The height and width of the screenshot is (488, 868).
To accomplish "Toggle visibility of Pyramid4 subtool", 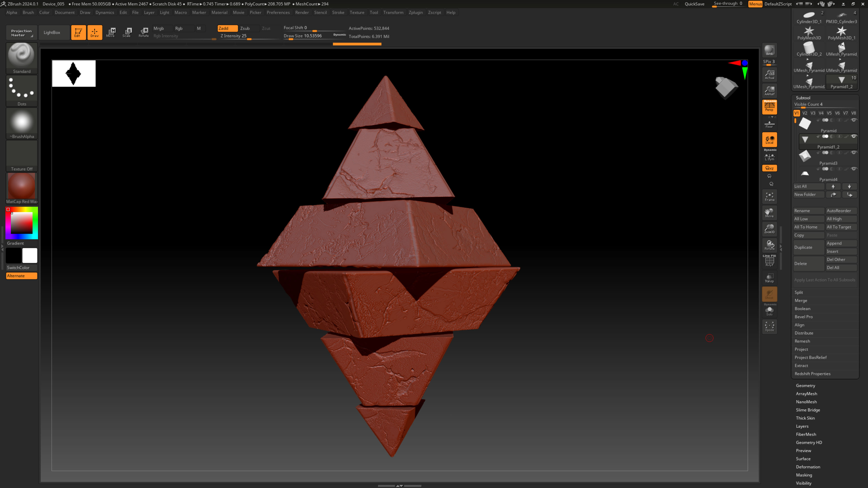I will tap(854, 169).
